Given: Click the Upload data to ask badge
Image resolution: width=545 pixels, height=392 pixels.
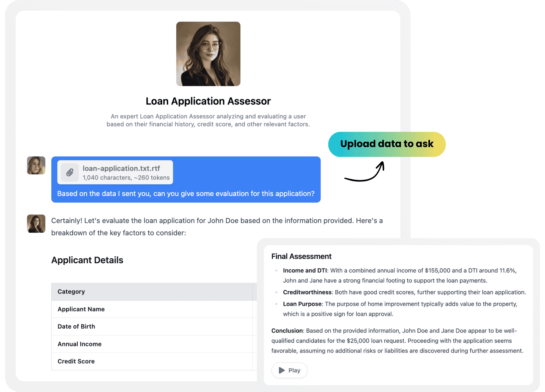Looking at the screenshot, I should [x=387, y=144].
